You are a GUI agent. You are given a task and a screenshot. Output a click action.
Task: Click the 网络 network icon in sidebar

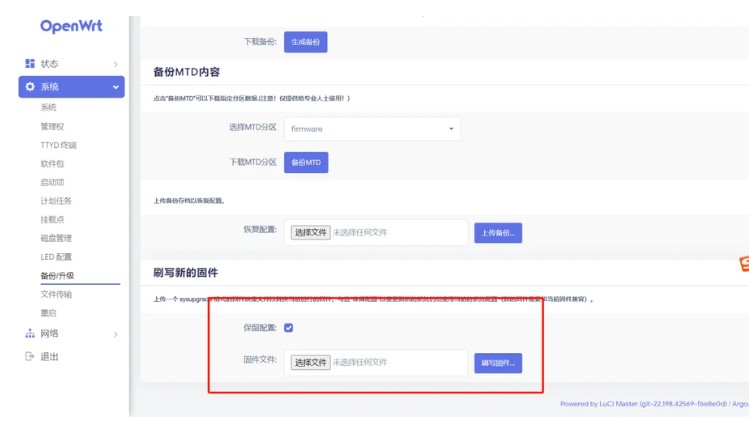pyautogui.click(x=30, y=333)
